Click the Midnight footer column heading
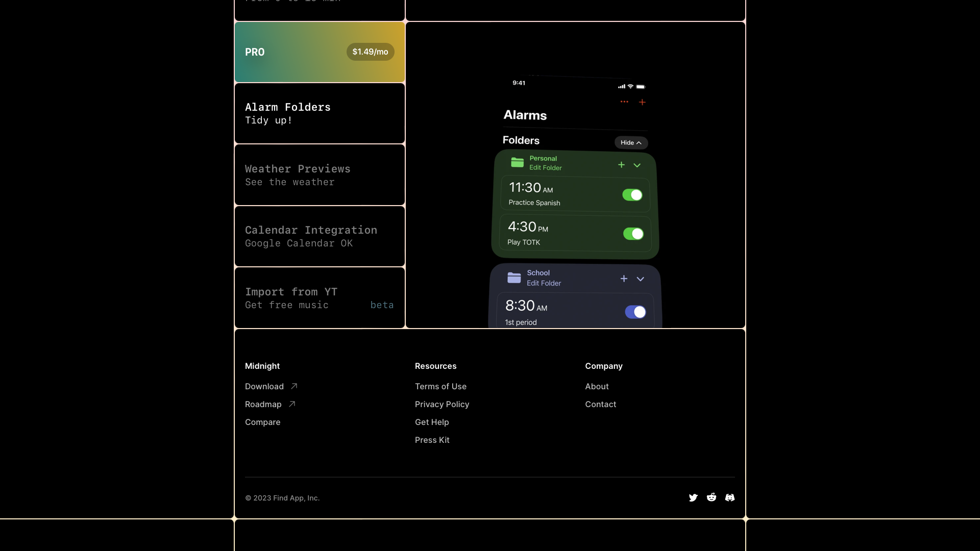Screen dimensions: 980x551 (262, 366)
